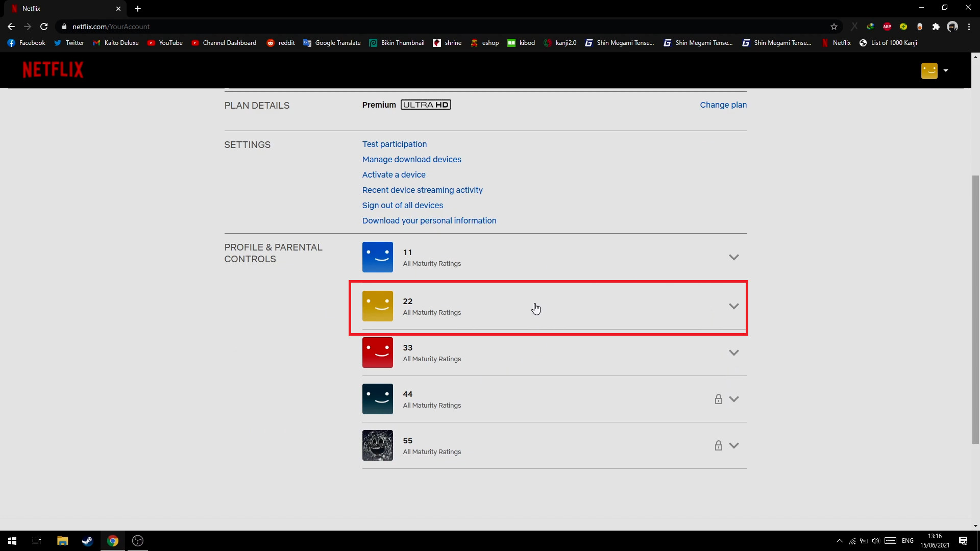Expand profile 44 chevron

[x=733, y=399]
